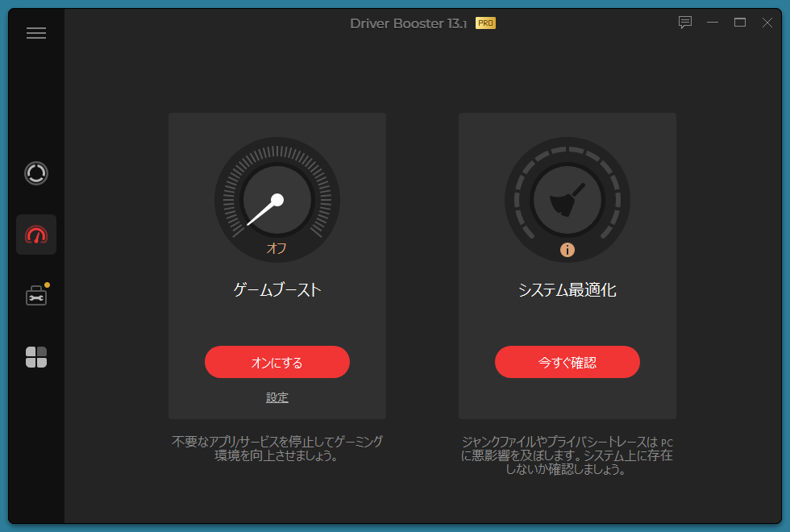Click the broom icon in optimize gauge
The image size is (790, 532).
coord(568,198)
